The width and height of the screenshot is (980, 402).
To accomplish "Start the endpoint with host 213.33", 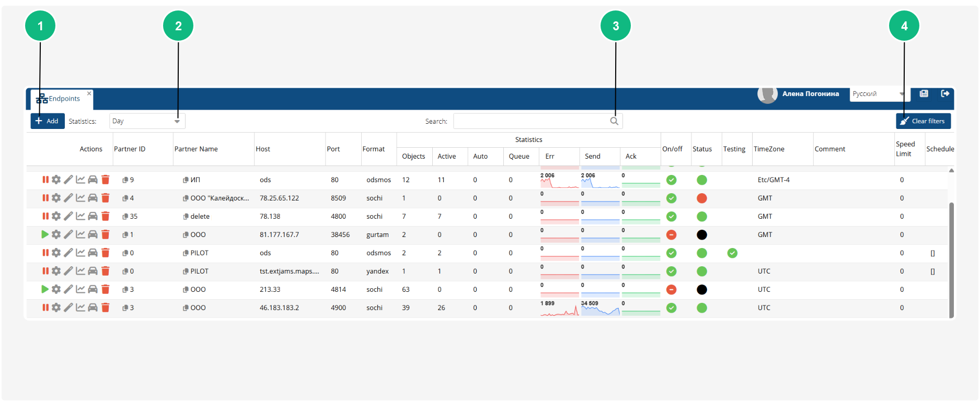I will 45,289.
